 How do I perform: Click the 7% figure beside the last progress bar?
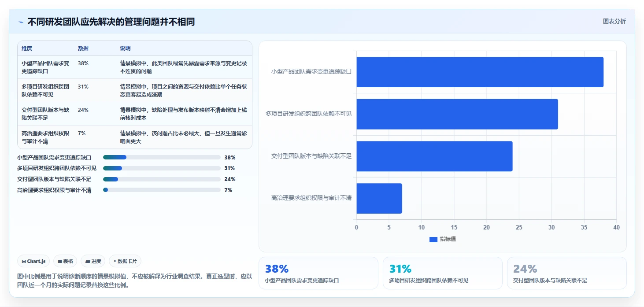click(228, 190)
